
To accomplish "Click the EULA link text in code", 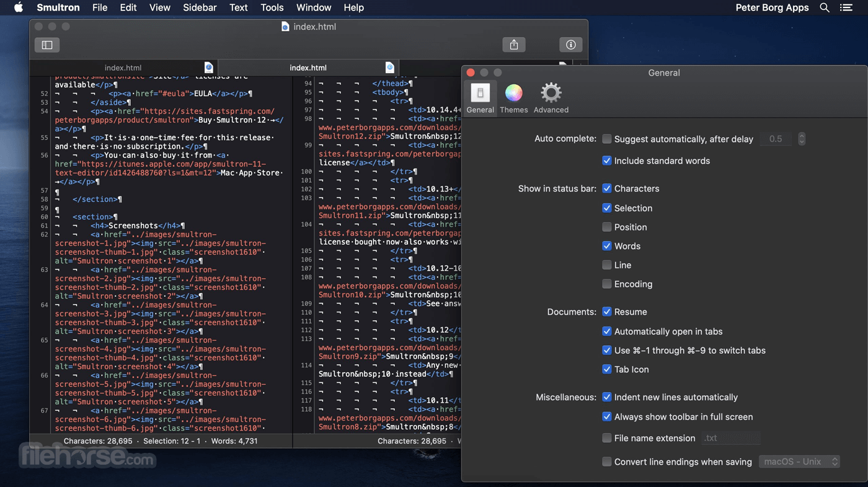I will tap(204, 94).
